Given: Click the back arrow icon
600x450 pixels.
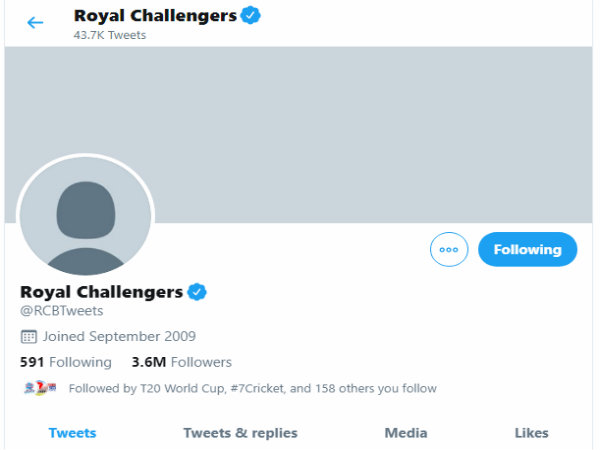Looking at the screenshot, I should [x=35, y=23].
